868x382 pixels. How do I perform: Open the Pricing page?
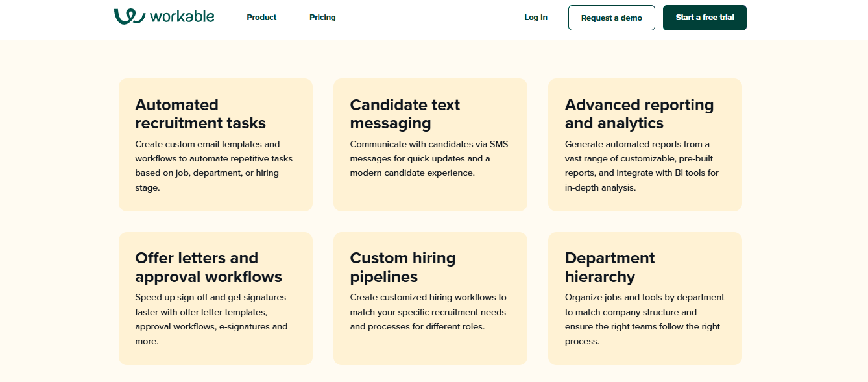click(322, 18)
